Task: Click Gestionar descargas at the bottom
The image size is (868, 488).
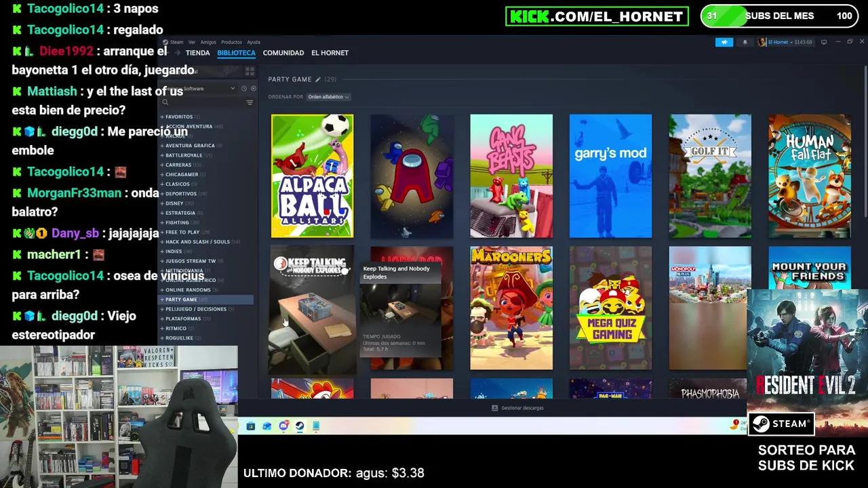Action: point(518,408)
